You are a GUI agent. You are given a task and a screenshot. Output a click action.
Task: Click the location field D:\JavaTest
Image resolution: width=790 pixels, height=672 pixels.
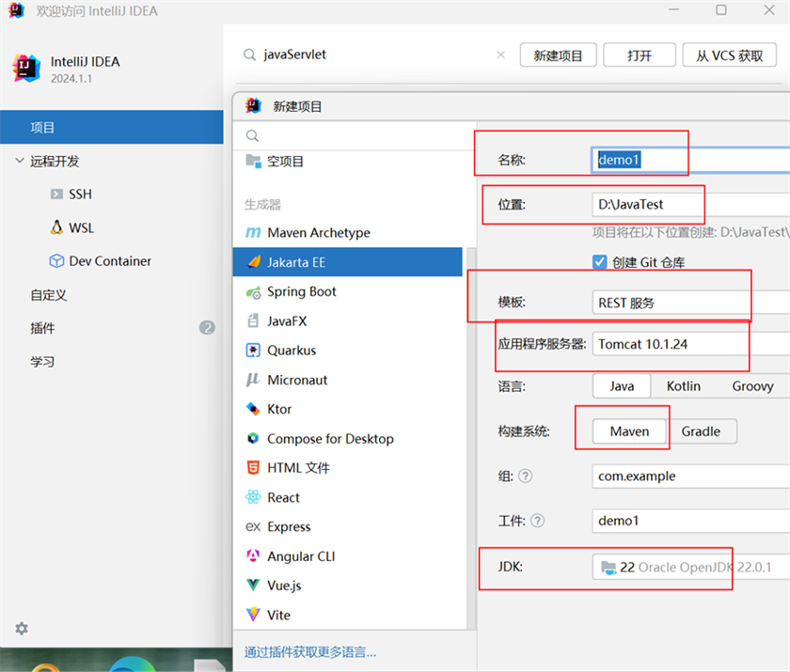(690, 204)
